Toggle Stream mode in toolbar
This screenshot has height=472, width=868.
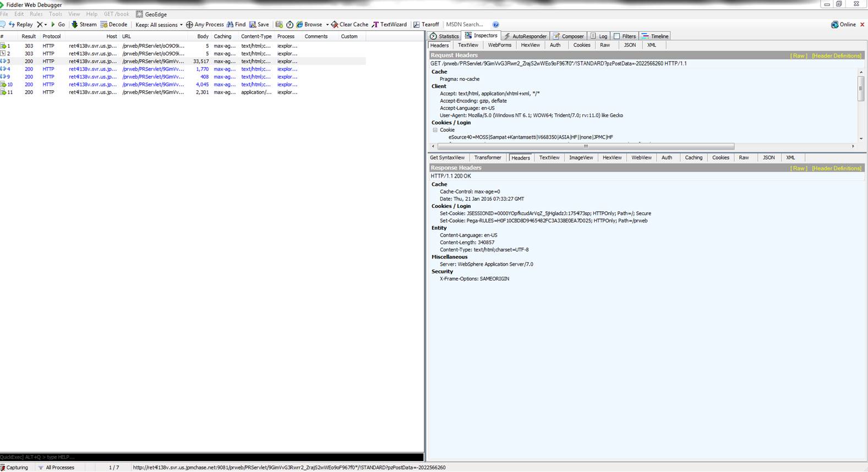tap(84, 25)
